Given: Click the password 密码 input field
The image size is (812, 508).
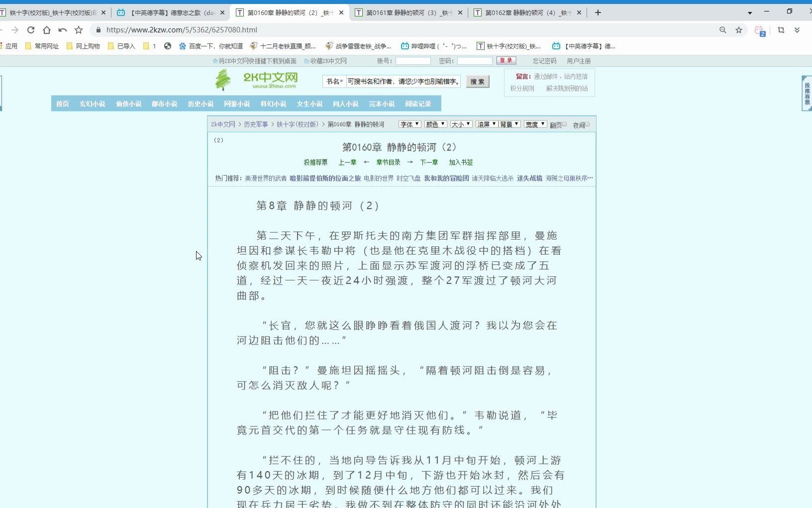Looking at the screenshot, I should point(475,61).
